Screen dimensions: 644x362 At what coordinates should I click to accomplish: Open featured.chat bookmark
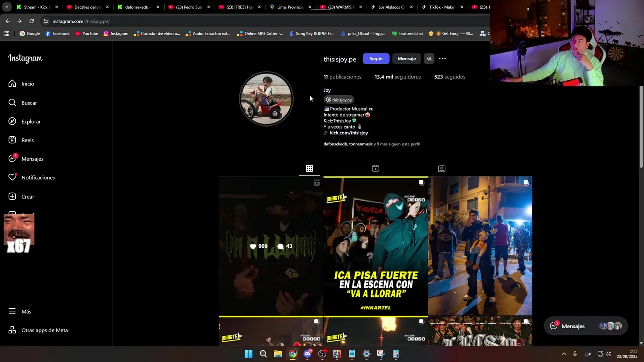tap(408, 34)
